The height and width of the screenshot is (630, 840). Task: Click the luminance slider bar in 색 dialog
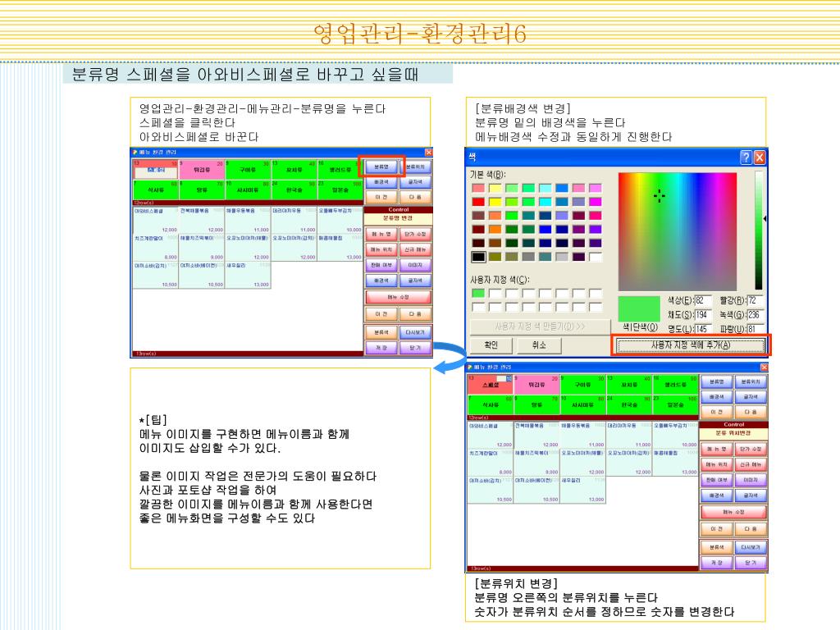[759, 231]
